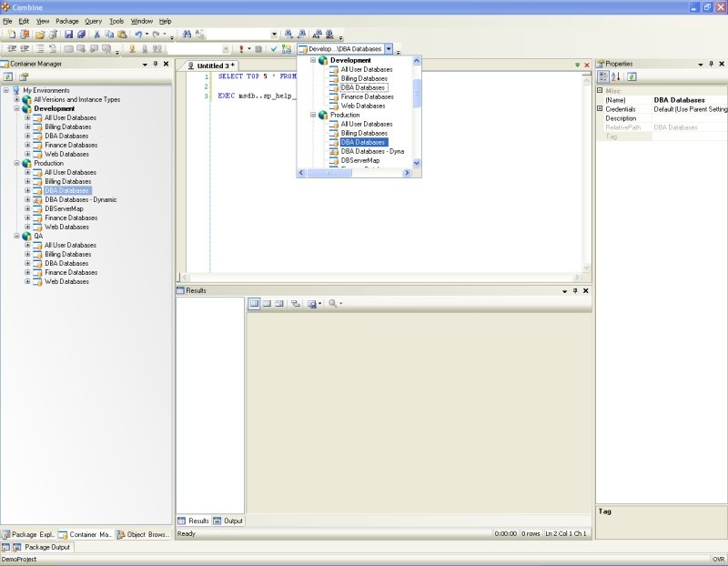
Task: Open the Package menu
Action: pos(67,21)
